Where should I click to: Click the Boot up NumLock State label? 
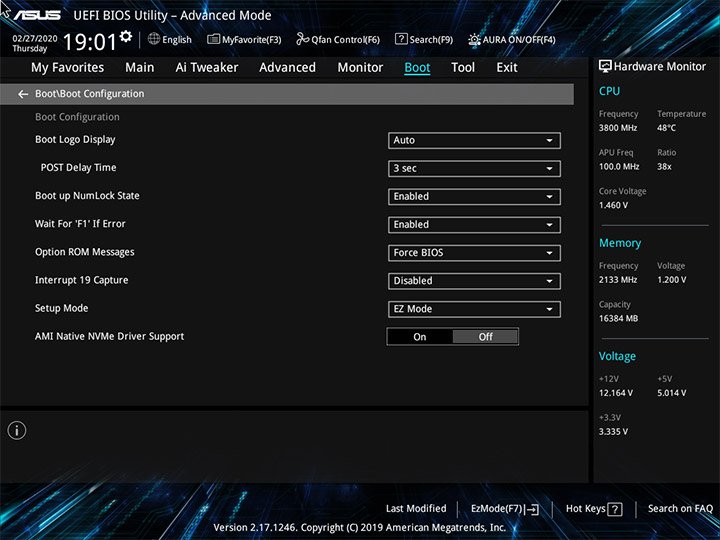tap(87, 196)
